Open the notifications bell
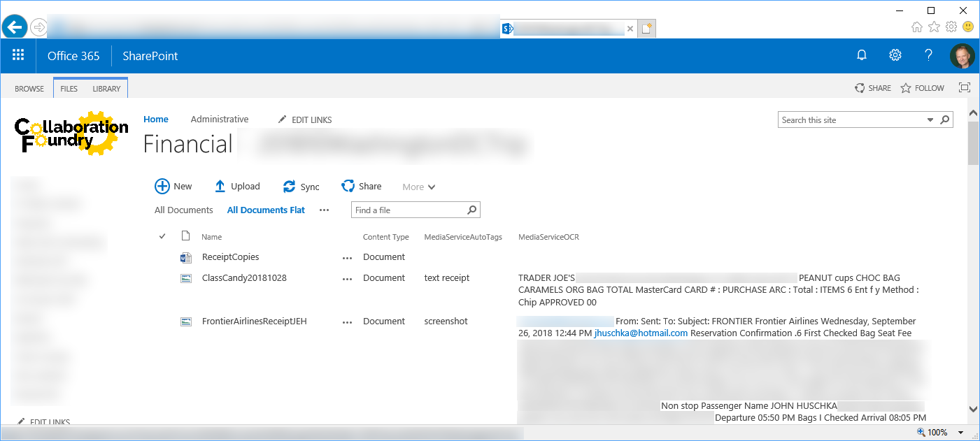Viewport: 980px width, 441px height. (x=862, y=56)
